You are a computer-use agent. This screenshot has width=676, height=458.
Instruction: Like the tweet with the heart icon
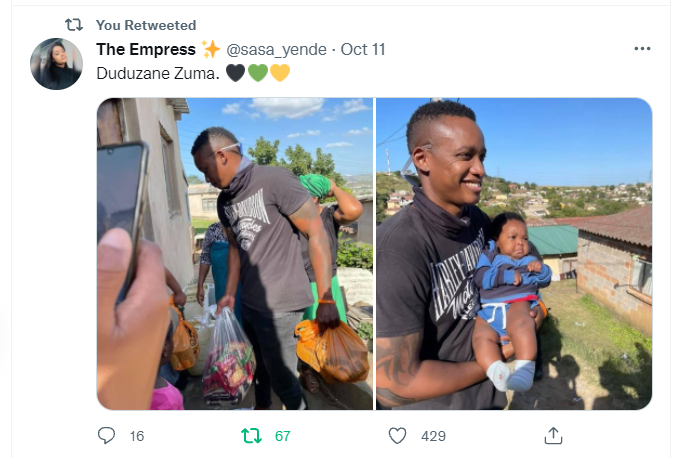click(397, 436)
